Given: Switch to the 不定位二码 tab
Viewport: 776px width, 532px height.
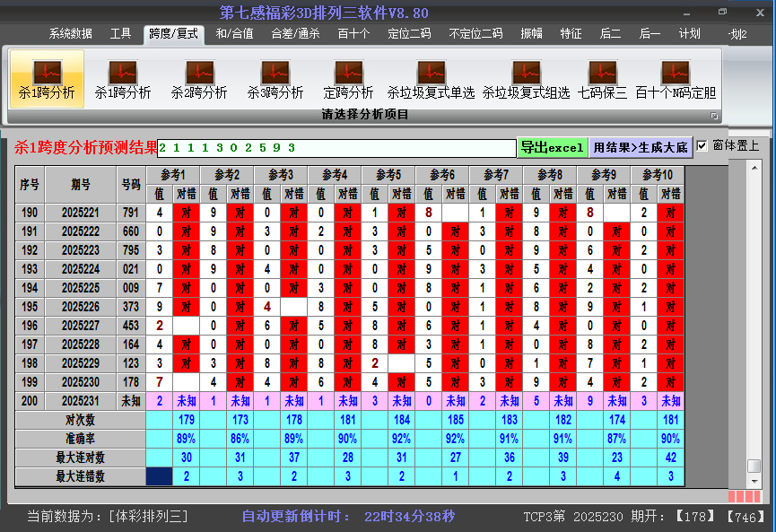Looking at the screenshot, I should coord(475,34).
